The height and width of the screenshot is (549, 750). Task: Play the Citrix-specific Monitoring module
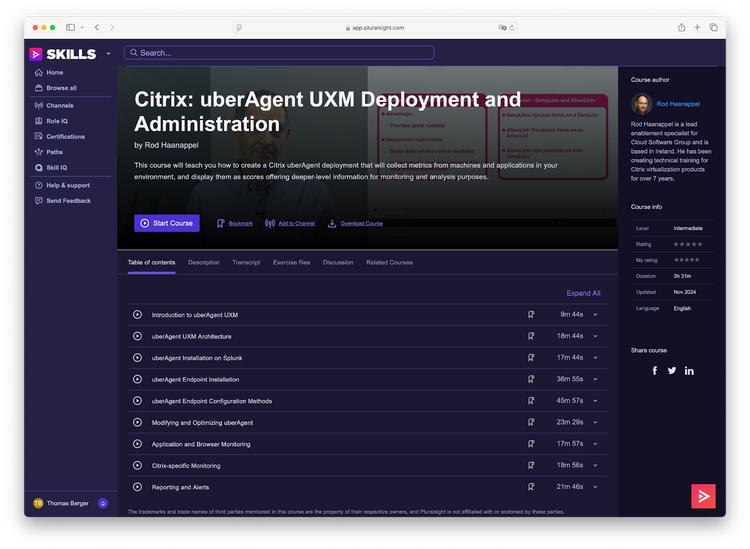pyautogui.click(x=137, y=465)
